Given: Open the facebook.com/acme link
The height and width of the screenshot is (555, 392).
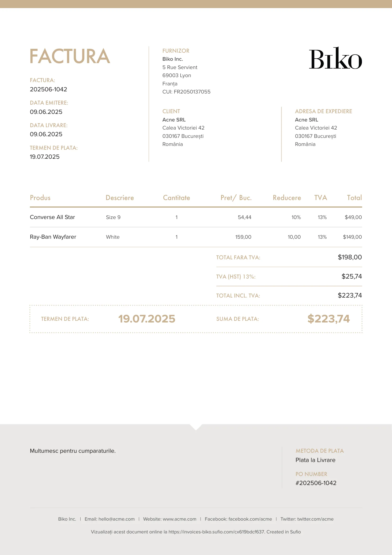Looking at the screenshot, I should pyautogui.click(x=250, y=519).
